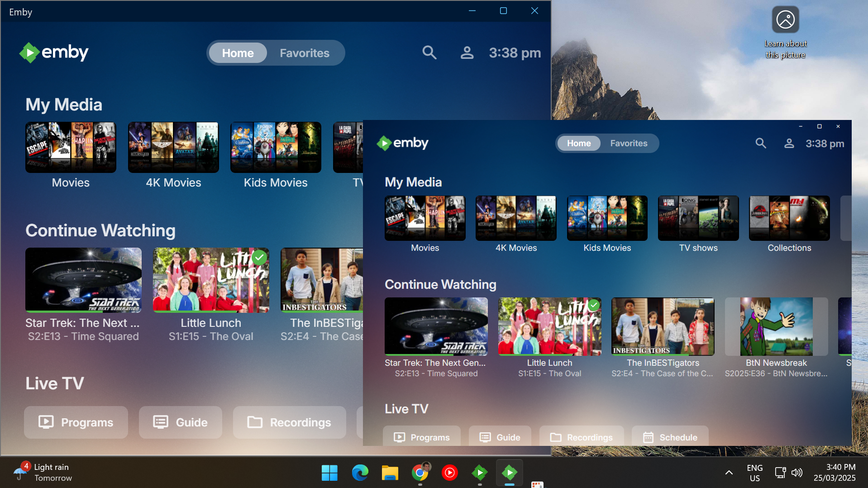868x488 pixels.
Task: Switch to Favorites in the large Emby window
Action: 305,53
